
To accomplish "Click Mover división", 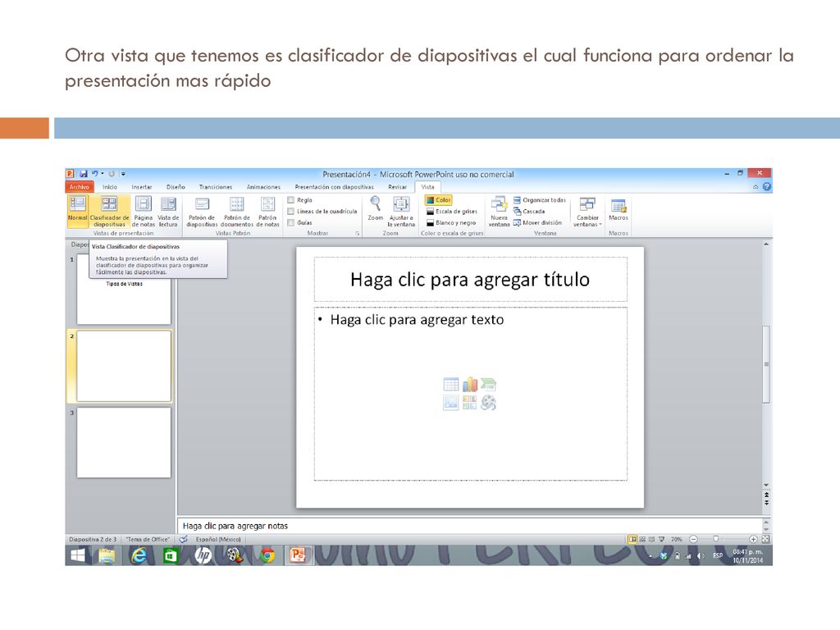I will [537, 222].
